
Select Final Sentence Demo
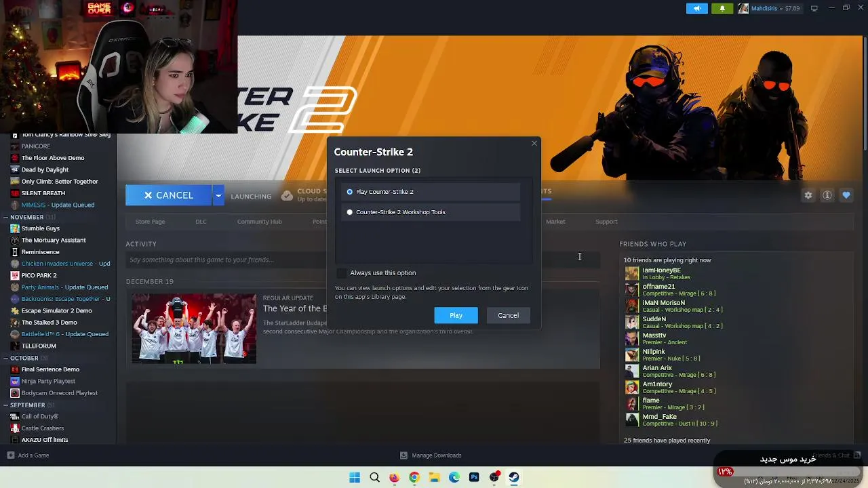(50, 369)
